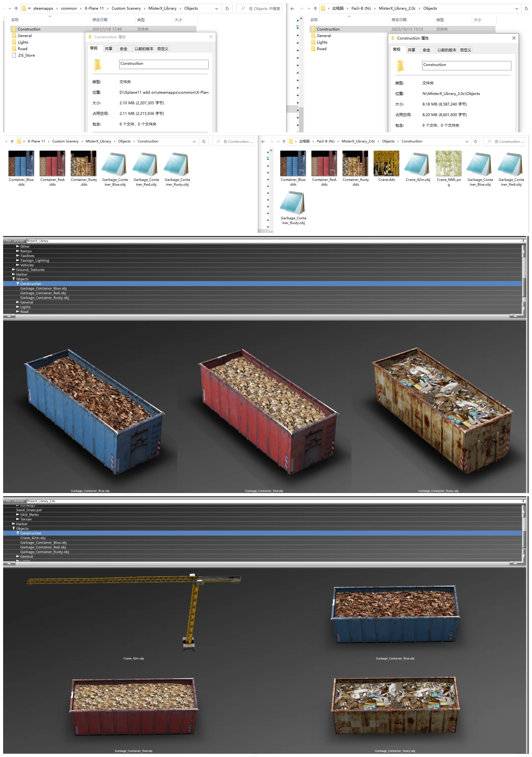This screenshot has width=532, height=757.
Task: Navigate to the X-Plane 11 breadcrumb
Action: (94, 8)
